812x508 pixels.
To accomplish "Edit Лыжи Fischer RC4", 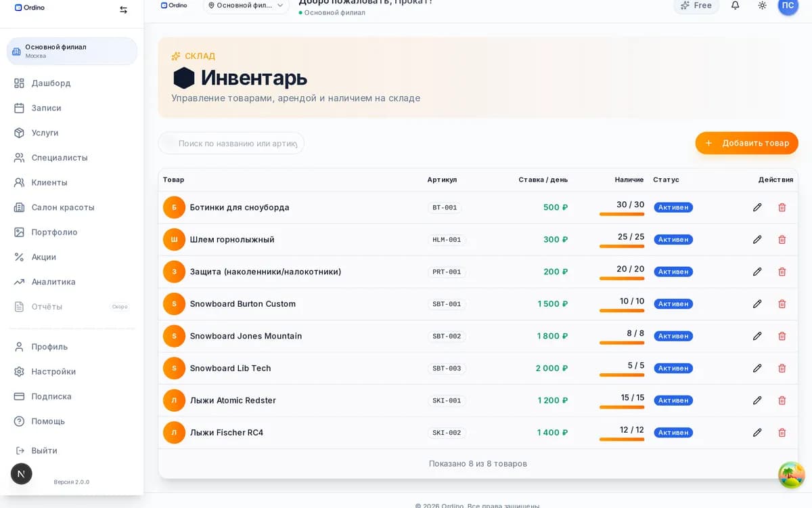I will pyautogui.click(x=757, y=432).
